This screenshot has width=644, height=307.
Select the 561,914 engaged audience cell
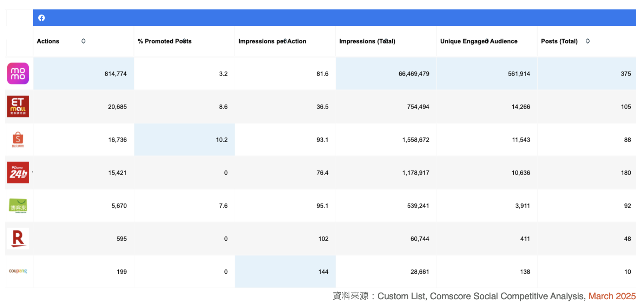click(487, 73)
